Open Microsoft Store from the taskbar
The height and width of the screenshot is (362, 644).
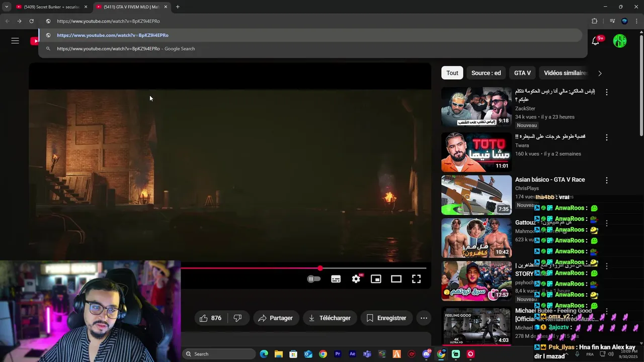click(x=293, y=354)
